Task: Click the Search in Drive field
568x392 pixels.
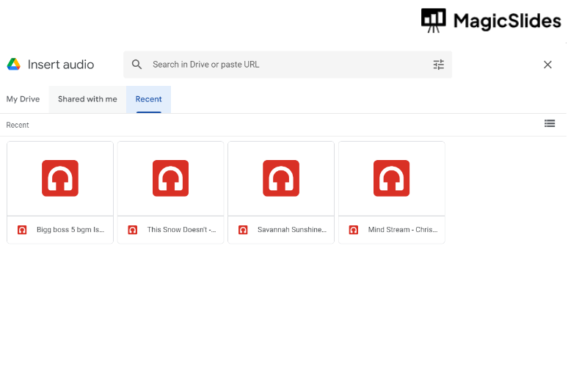Action: pyautogui.click(x=288, y=65)
